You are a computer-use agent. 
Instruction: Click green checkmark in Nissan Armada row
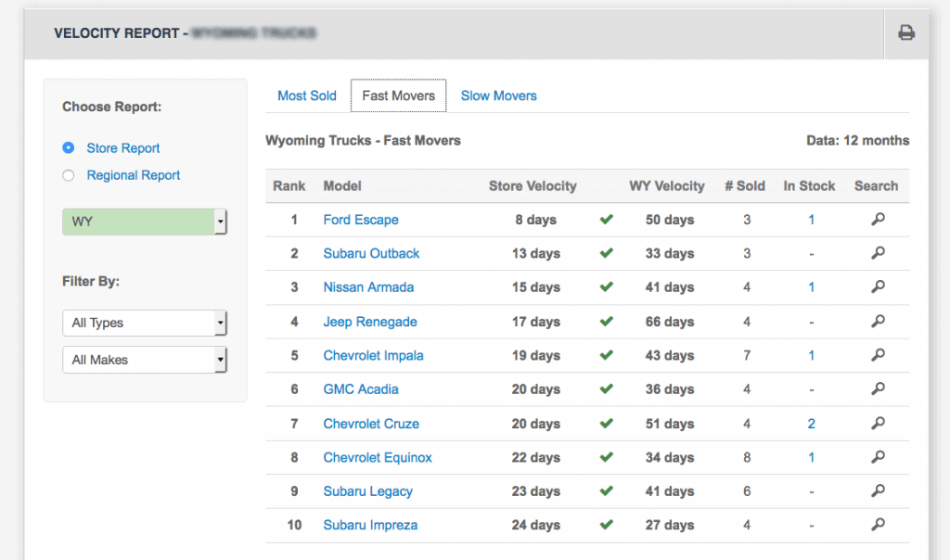607,287
